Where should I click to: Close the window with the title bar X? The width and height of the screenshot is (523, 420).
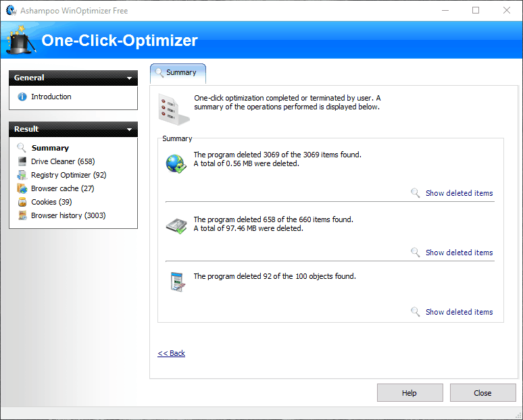pos(507,10)
